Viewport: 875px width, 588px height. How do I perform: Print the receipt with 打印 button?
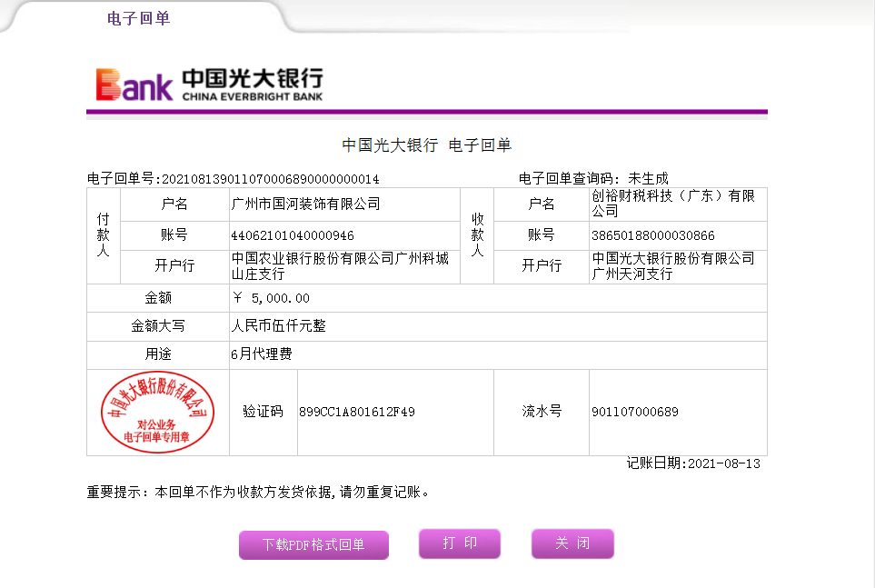click(x=460, y=543)
